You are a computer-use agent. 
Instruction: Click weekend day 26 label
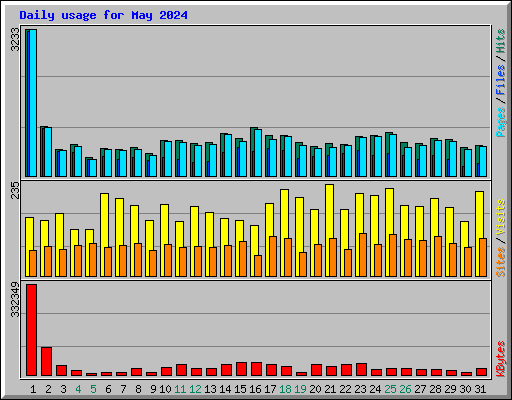(x=405, y=389)
